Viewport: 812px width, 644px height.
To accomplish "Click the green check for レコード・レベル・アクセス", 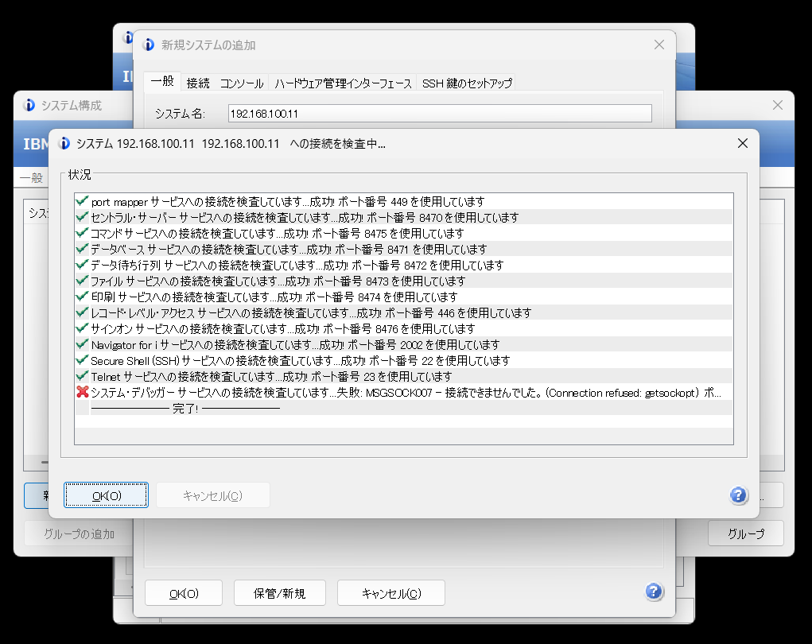I will (x=82, y=312).
